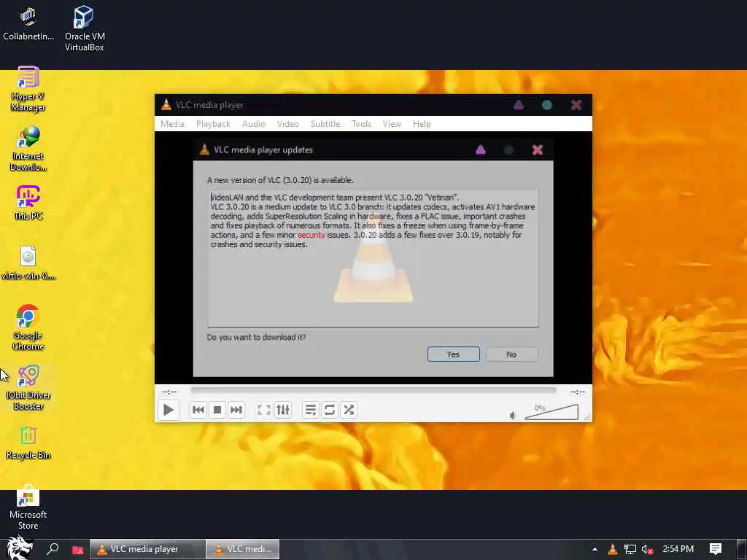Open network tray icon
The height and width of the screenshot is (560, 747).
(630, 549)
